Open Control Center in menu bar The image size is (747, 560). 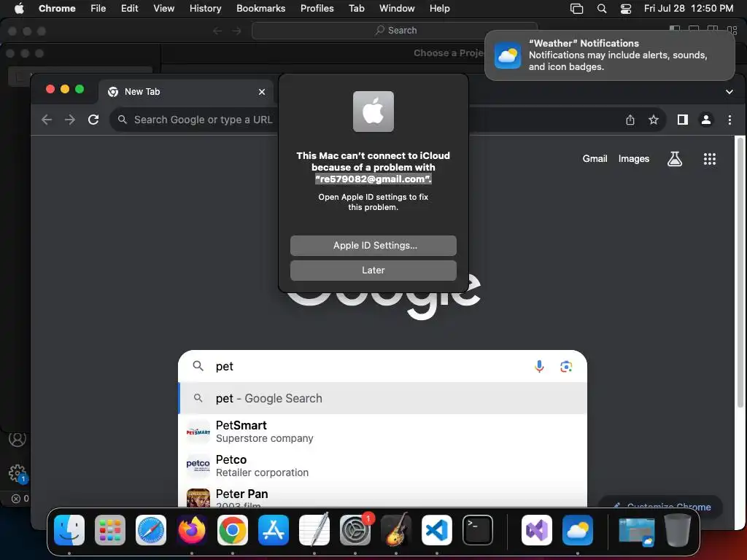click(626, 9)
